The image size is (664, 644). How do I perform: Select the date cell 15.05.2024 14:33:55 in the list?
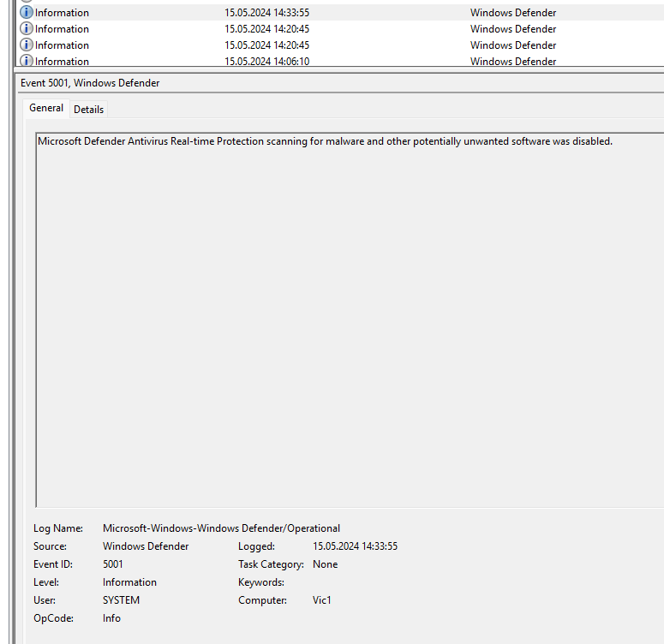266,13
